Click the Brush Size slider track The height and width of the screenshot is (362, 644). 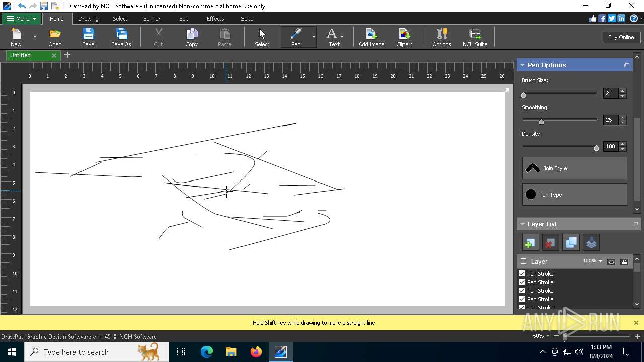(559, 93)
